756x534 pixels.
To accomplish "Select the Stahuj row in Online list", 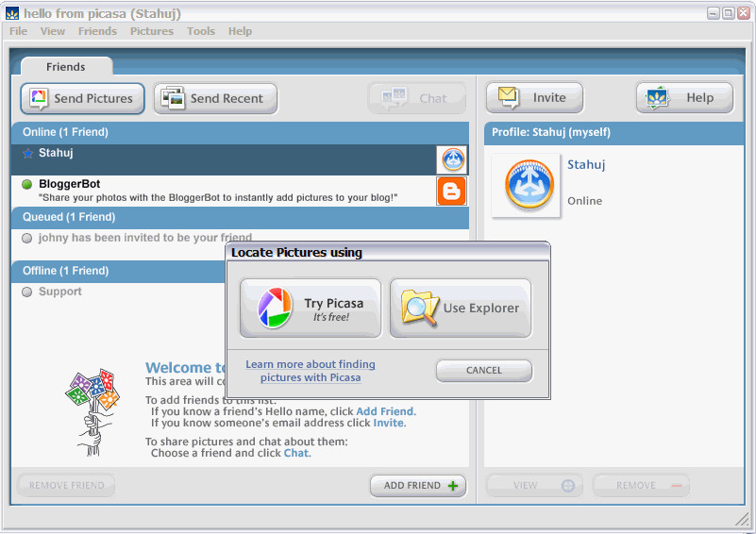I will 240,159.
